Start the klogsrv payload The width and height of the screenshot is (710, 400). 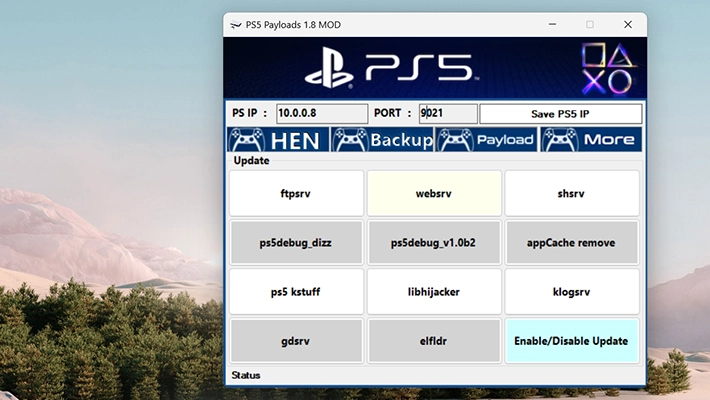pos(572,292)
